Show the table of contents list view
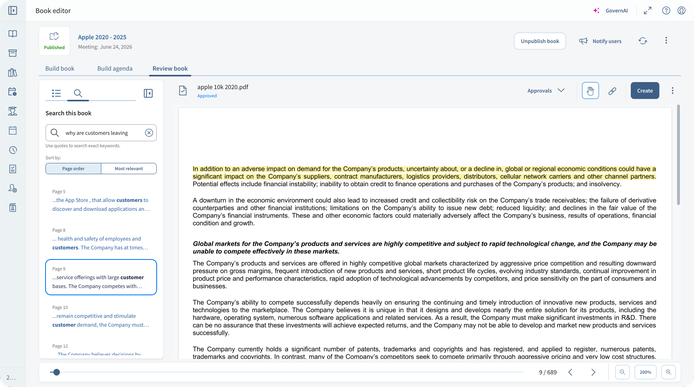The height and width of the screenshot is (387, 694). [x=56, y=93]
